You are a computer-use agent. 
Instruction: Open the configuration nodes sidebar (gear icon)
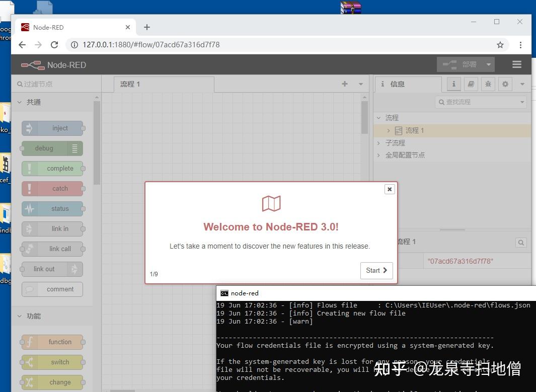(505, 84)
